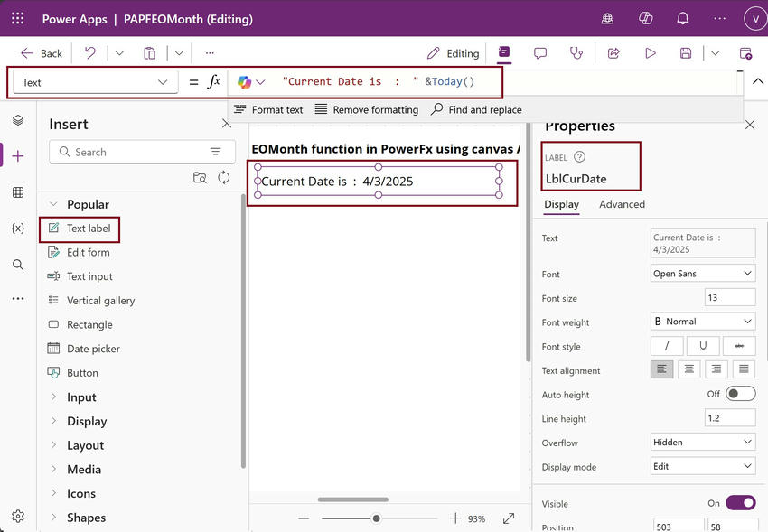The height and width of the screenshot is (532, 768).
Task: Open the save options chevron
Action: click(x=715, y=53)
